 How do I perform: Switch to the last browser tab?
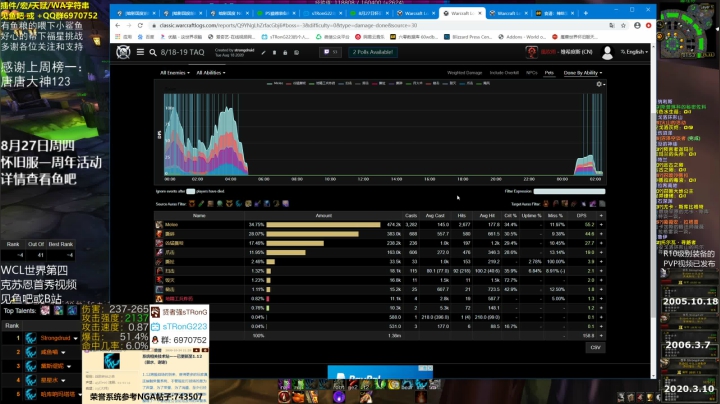click(555, 13)
